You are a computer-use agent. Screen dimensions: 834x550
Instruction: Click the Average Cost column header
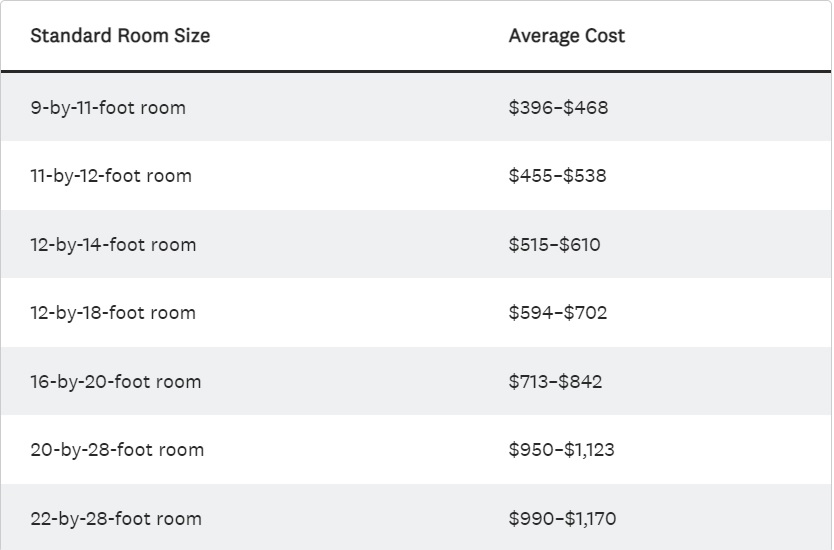(566, 36)
